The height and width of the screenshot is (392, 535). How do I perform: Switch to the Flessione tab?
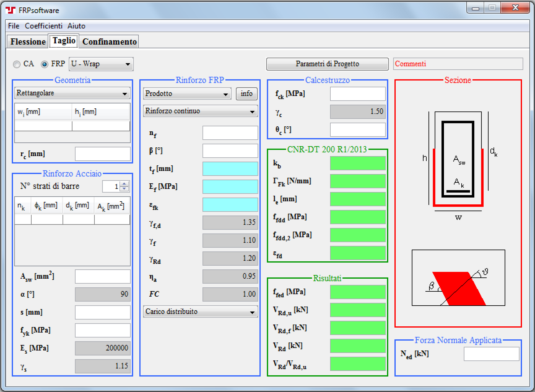28,41
